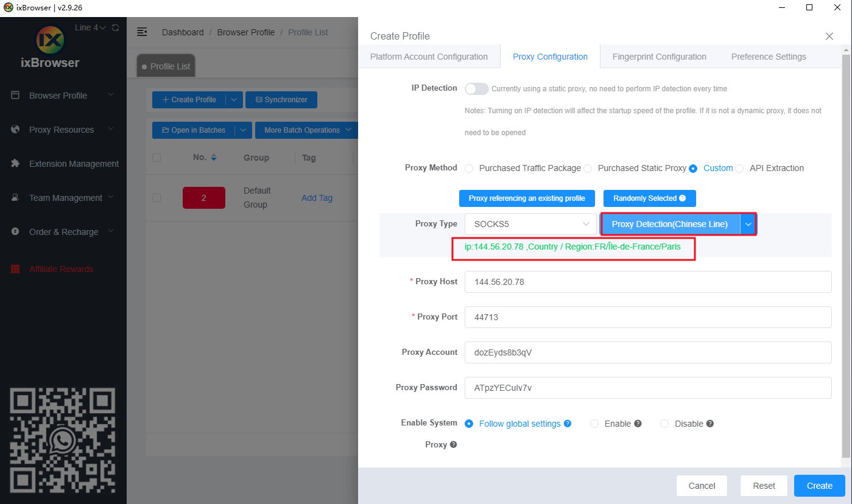The width and height of the screenshot is (852, 504).
Task: Click the 'Default Group' table cell
Action: tap(257, 198)
